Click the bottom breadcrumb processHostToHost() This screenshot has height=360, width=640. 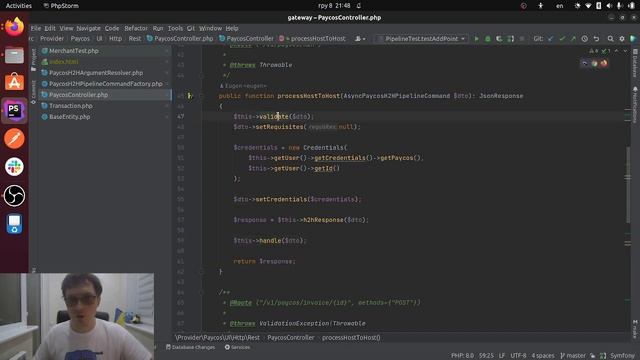(351, 338)
